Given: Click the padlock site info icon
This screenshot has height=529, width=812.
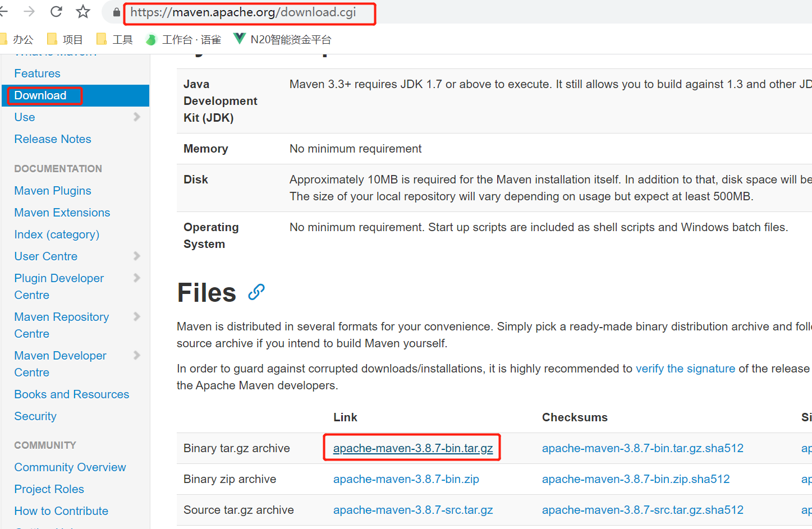Looking at the screenshot, I should (x=116, y=12).
